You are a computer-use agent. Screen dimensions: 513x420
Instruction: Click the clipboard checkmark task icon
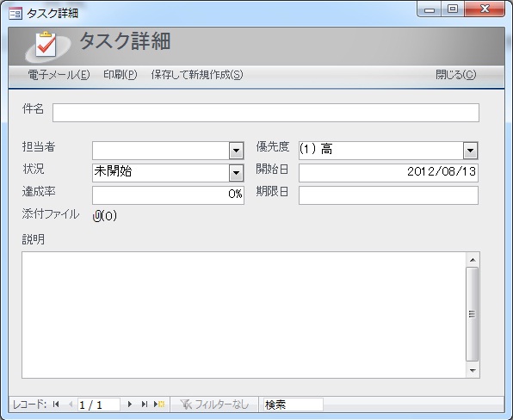46,45
